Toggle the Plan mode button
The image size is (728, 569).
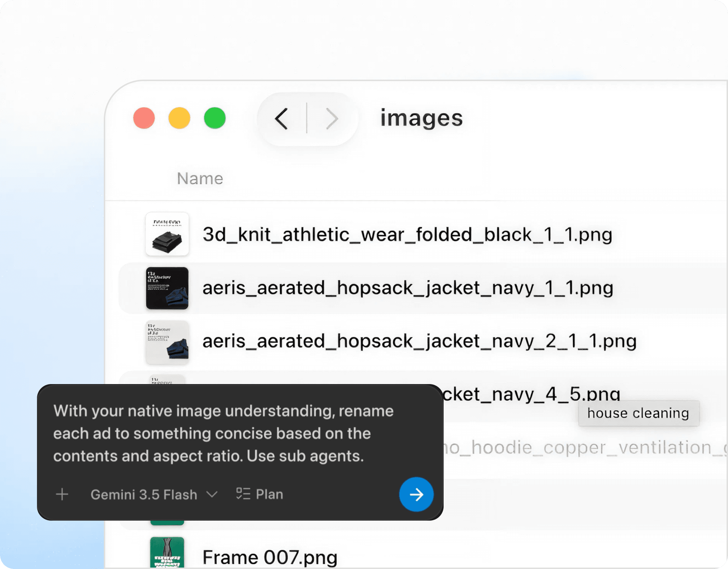[x=260, y=494]
